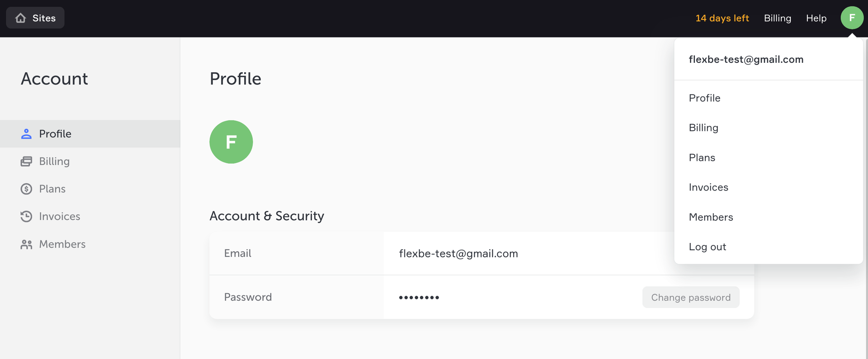Click the Members people icon in sidebar
868x359 pixels.
26,244
